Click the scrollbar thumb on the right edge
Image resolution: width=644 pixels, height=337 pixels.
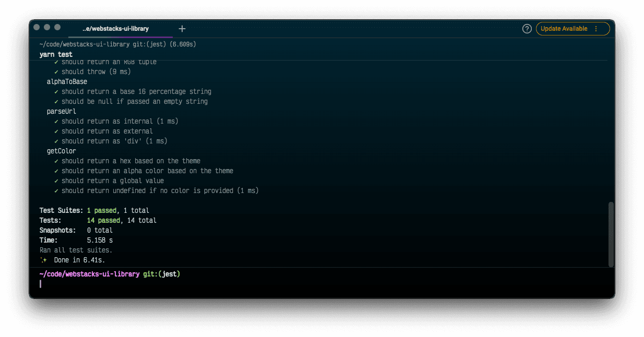(x=610, y=232)
